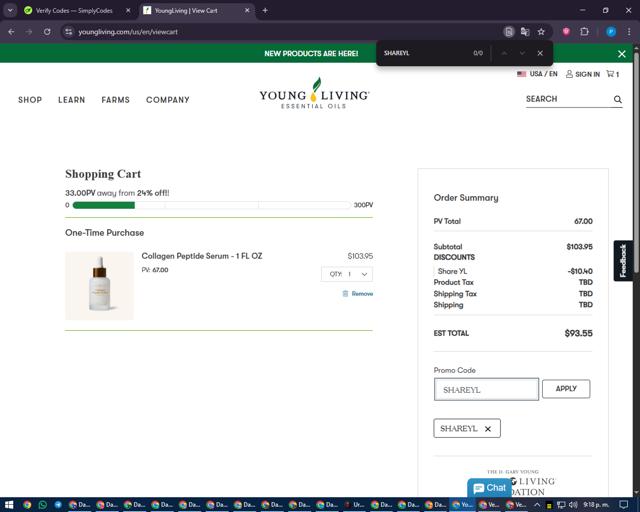Open the Shop menu
The image size is (640, 512).
pos(30,100)
